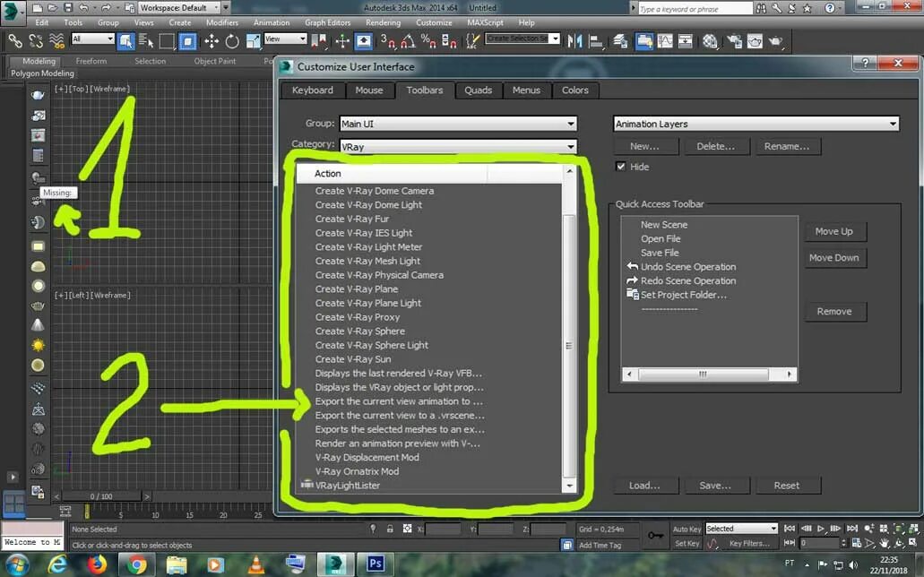Open the Workspace: Default dropdown
The image size is (924, 577).
click(x=179, y=8)
